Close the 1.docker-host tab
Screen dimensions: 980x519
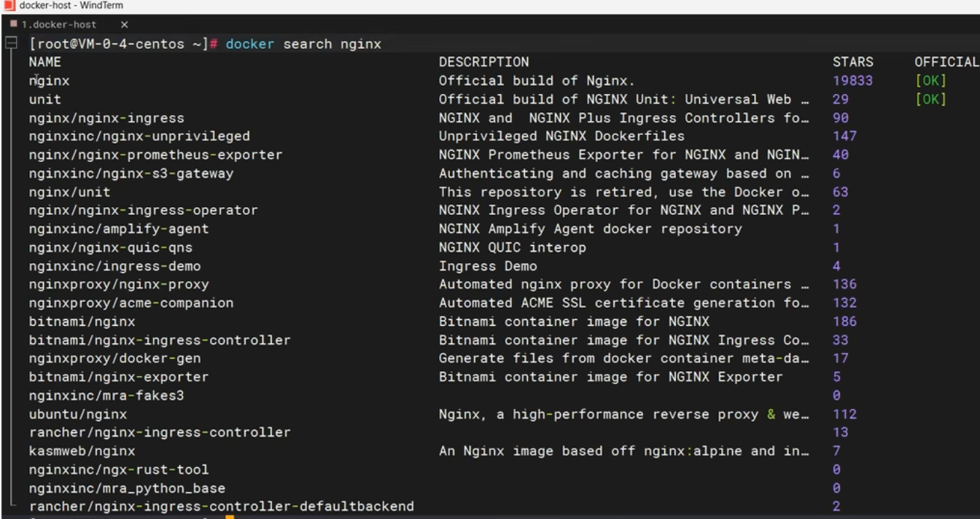[x=124, y=24]
